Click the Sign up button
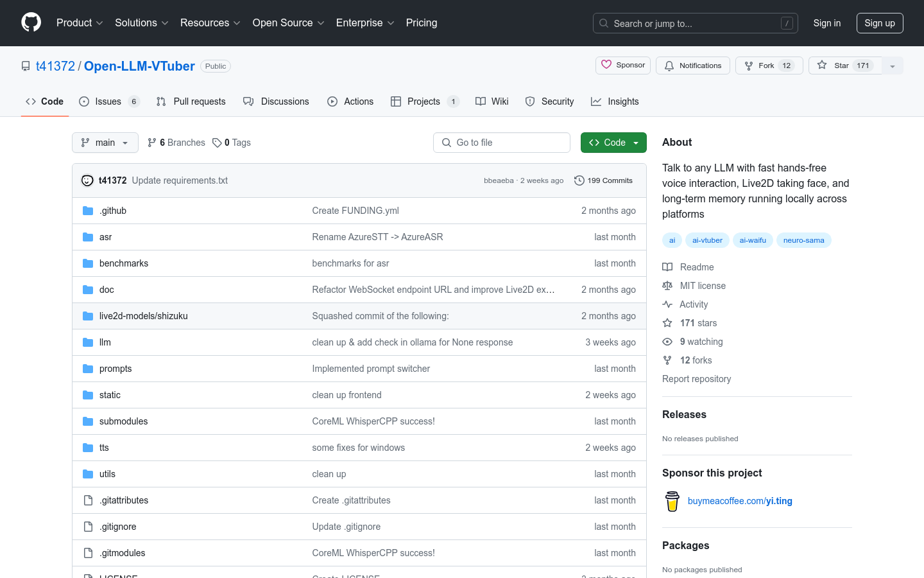This screenshot has height=578, width=924. tap(879, 23)
